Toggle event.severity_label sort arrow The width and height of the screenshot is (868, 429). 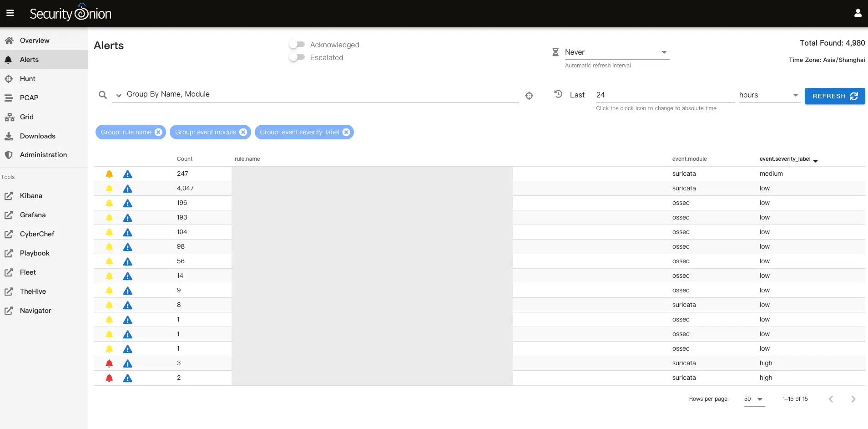click(x=815, y=160)
